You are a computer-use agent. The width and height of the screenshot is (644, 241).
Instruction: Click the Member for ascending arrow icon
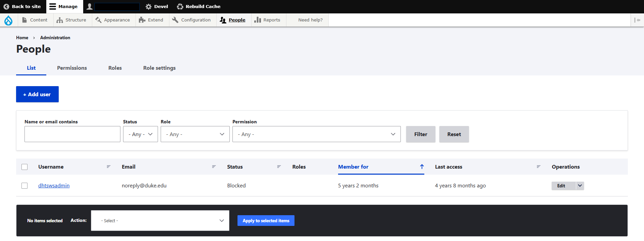(422, 167)
